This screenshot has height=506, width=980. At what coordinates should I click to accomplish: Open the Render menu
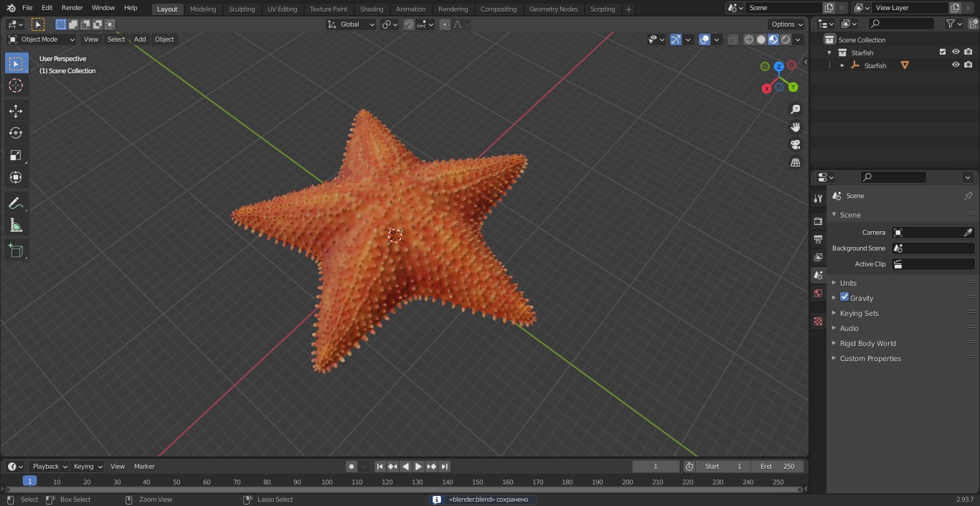[x=72, y=8]
